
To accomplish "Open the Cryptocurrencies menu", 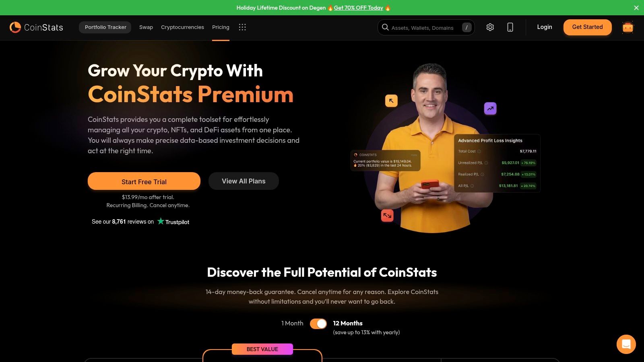I will [182, 27].
